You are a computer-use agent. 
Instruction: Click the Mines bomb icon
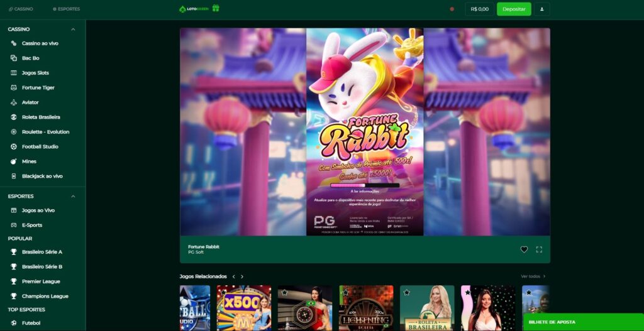[x=14, y=161]
